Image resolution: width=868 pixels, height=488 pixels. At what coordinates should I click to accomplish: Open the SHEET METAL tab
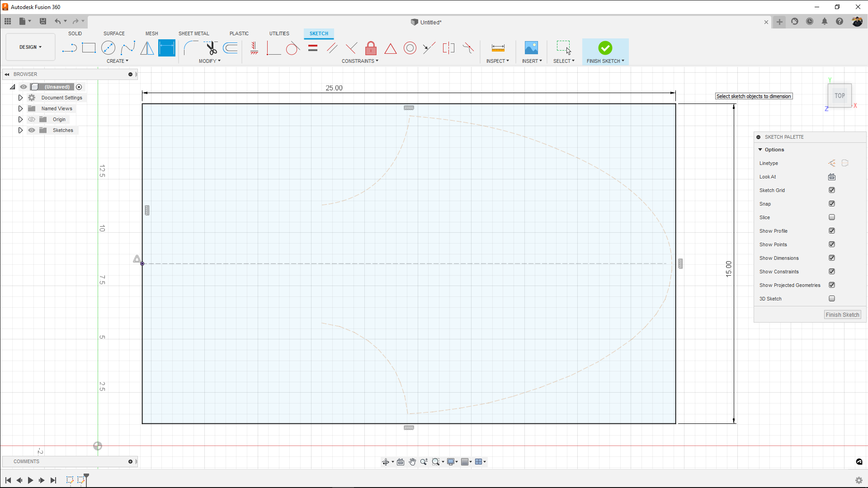[x=193, y=33]
